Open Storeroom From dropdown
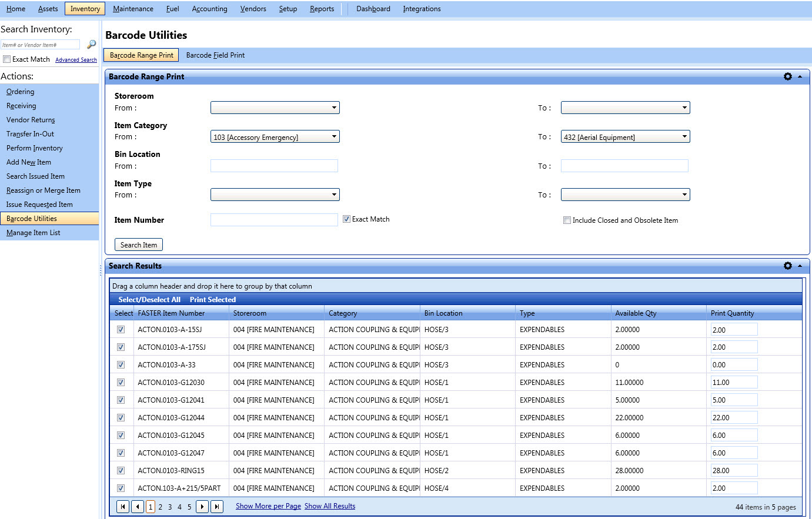This screenshot has width=812, height=519. (275, 108)
